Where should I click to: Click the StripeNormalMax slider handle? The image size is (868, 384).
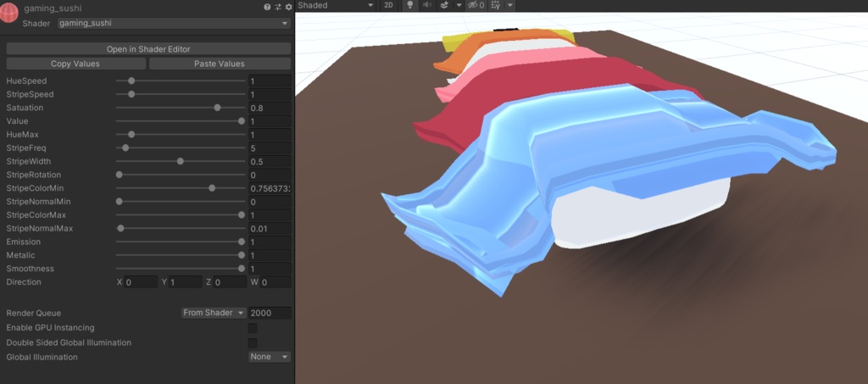click(120, 228)
